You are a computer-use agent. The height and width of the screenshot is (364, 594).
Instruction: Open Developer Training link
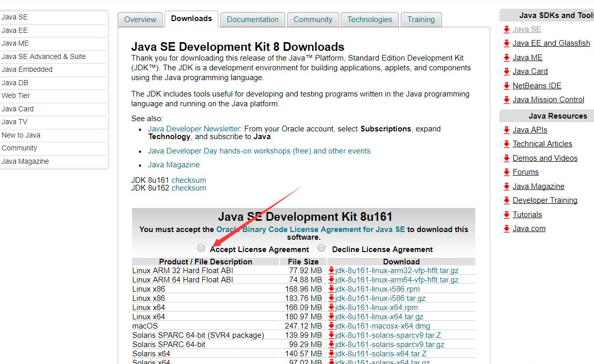545,200
